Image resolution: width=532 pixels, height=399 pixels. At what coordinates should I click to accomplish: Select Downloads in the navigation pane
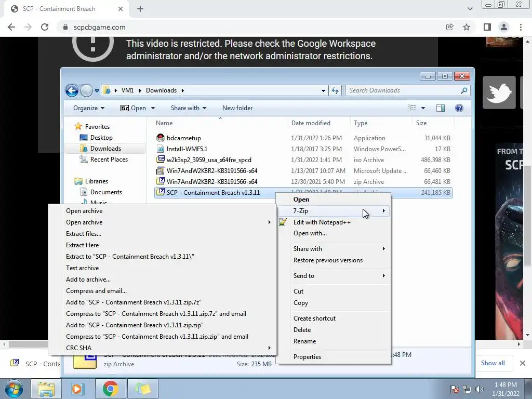pos(100,148)
